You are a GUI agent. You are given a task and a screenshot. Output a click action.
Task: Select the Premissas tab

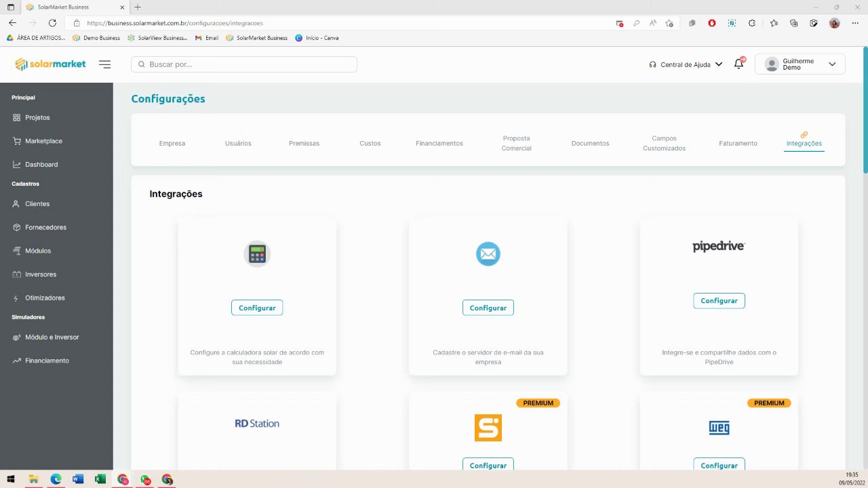point(304,144)
